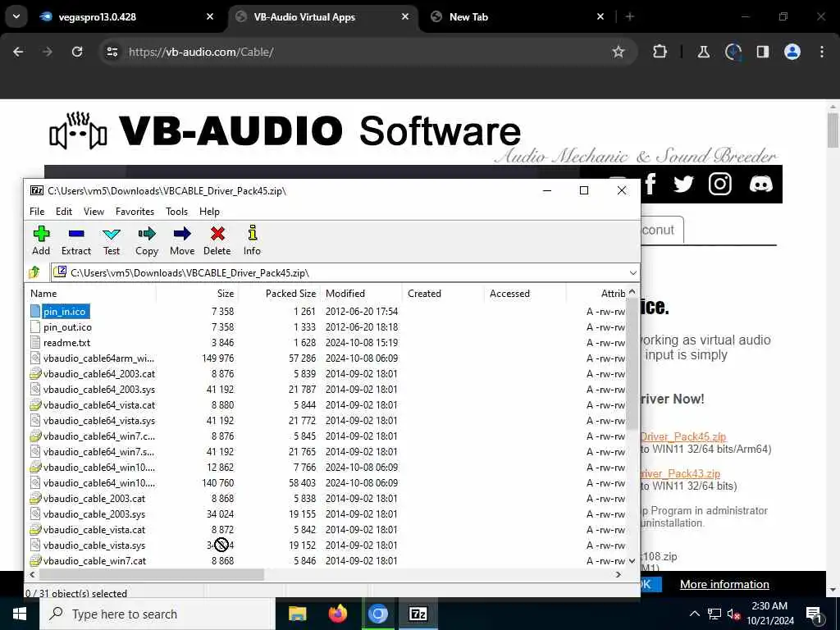The image size is (840, 630).
Task: Open the Help menu in 7-Zip
Action: click(x=209, y=212)
